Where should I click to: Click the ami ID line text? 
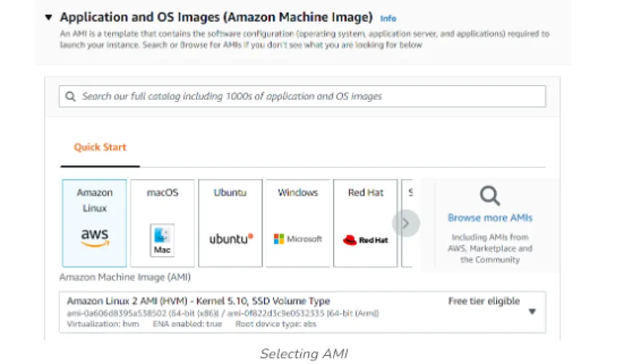[223, 314]
